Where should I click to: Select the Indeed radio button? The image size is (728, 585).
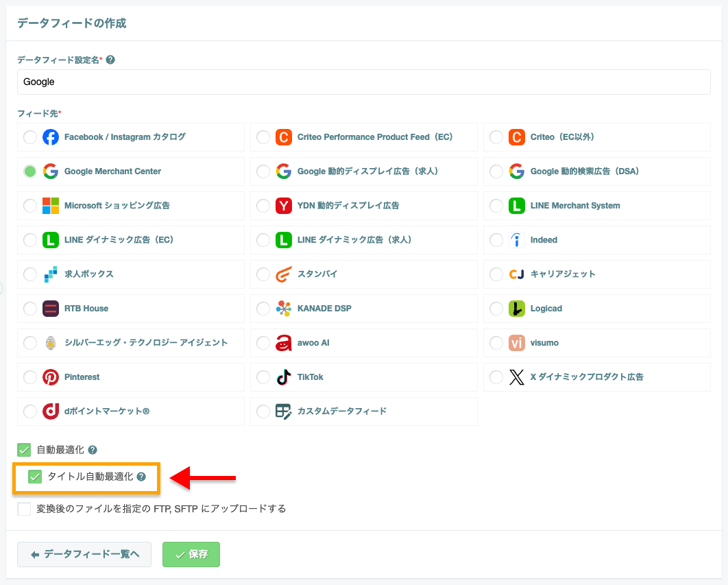(496, 240)
